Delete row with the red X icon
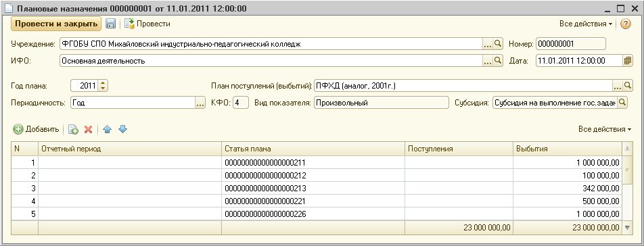644x246 pixels. coord(88,130)
